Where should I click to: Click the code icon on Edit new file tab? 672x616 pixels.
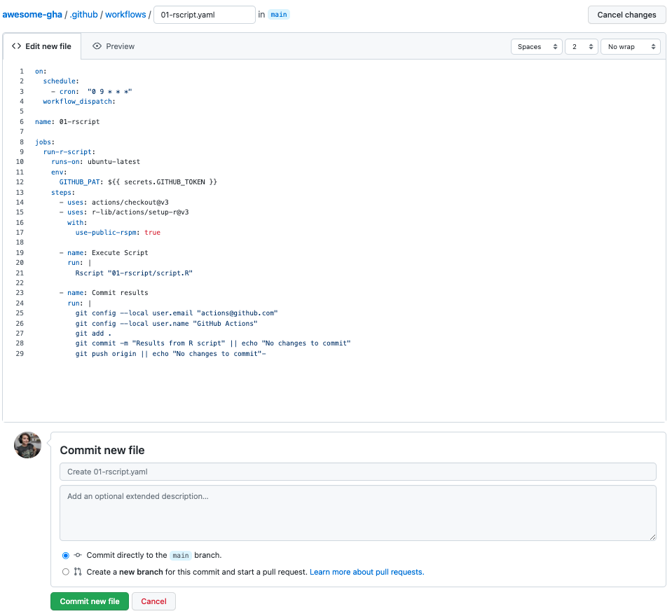(17, 46)
